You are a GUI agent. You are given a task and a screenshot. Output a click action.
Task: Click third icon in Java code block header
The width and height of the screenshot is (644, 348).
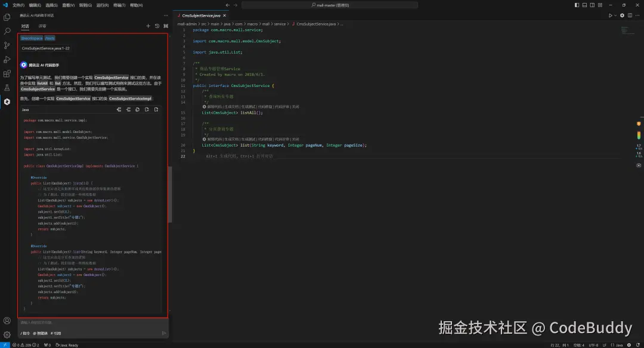tap(138, 110)
